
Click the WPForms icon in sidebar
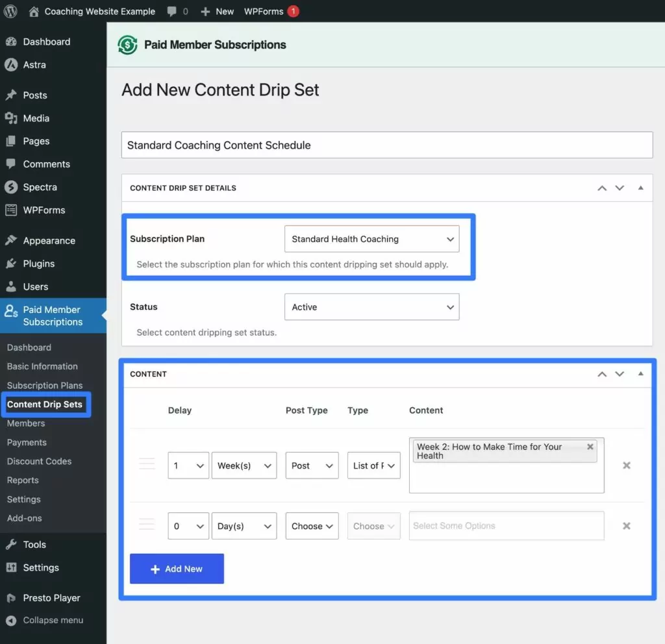12,210
